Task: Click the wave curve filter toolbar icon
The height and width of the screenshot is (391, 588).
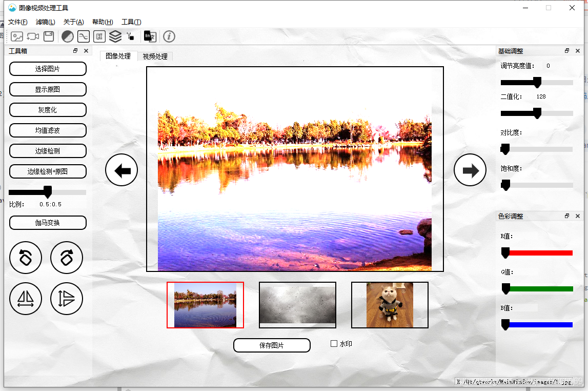Action: pos(83,36)
